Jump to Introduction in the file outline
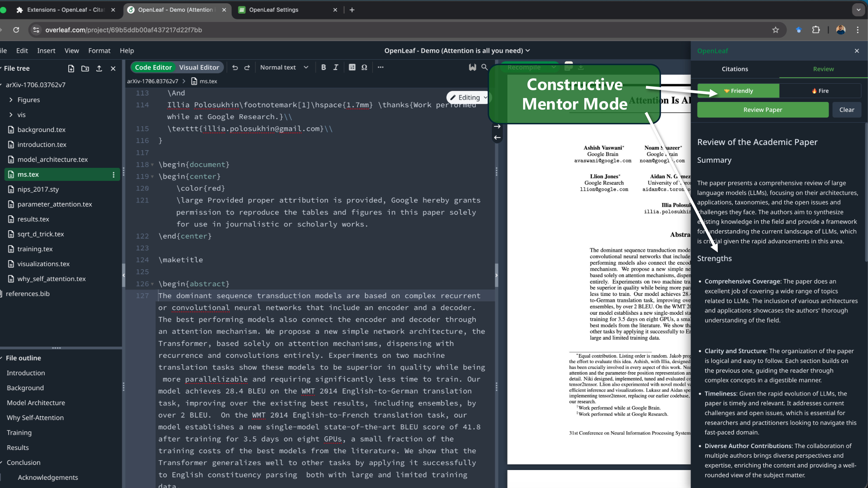 coord(26,373)
